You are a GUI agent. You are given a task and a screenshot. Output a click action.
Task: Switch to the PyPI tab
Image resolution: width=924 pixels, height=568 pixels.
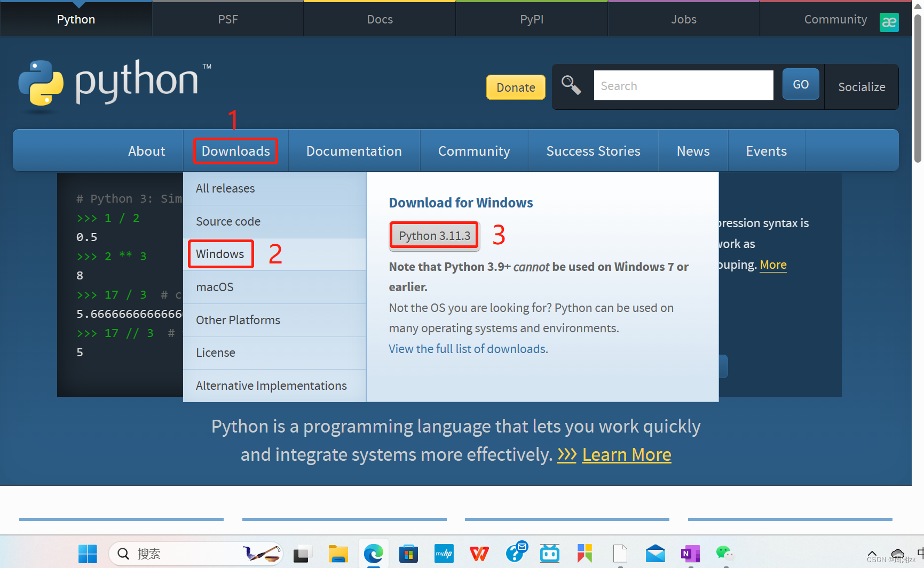coord(531,19)
